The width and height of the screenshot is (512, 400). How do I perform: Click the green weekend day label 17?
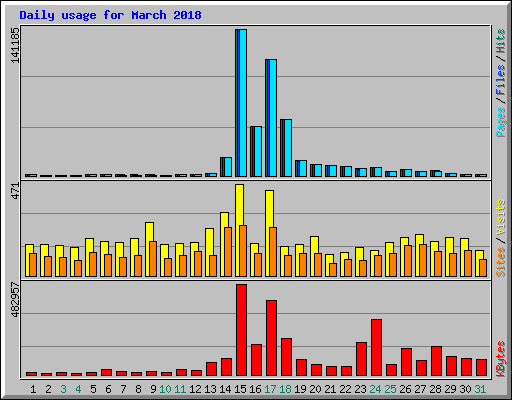pyautogui.click(x=270, y=389)
